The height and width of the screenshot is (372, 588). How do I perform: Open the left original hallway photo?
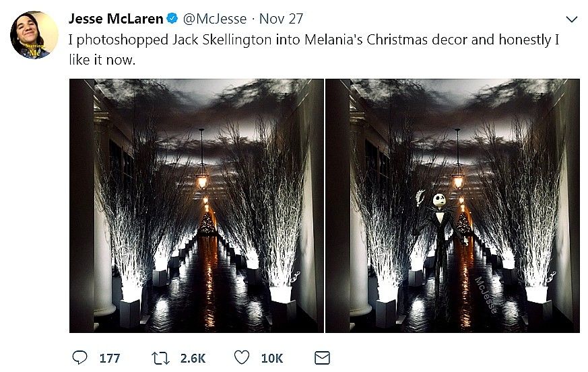(196, 205)
